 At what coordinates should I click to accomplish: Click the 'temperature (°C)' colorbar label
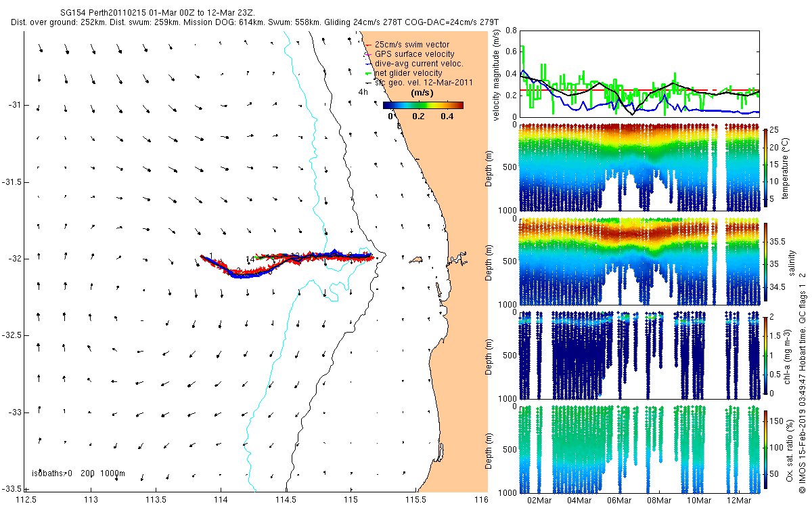click(787, 168)
